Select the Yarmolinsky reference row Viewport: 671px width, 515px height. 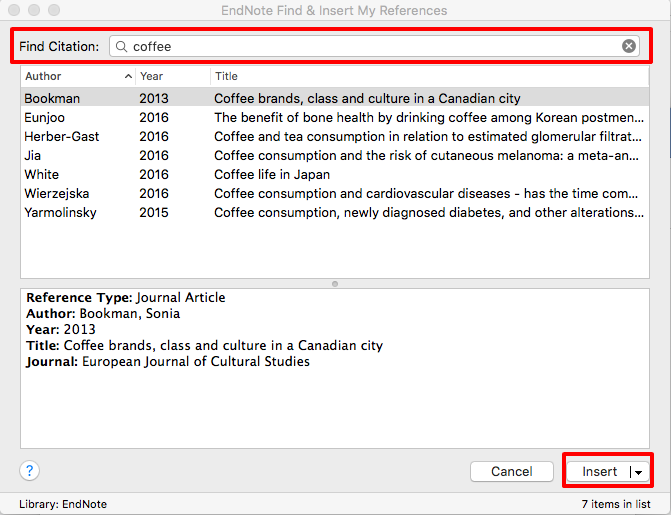pos(335,212)
